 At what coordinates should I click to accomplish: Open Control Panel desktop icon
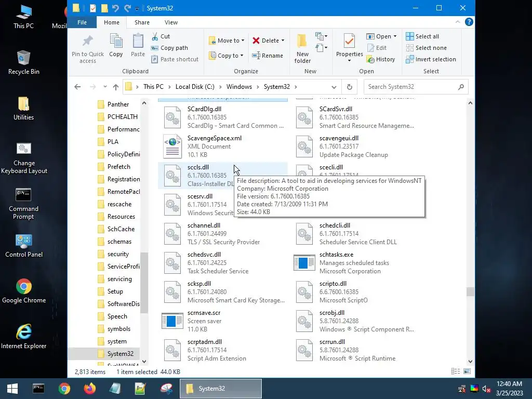(x=24, y=246)
